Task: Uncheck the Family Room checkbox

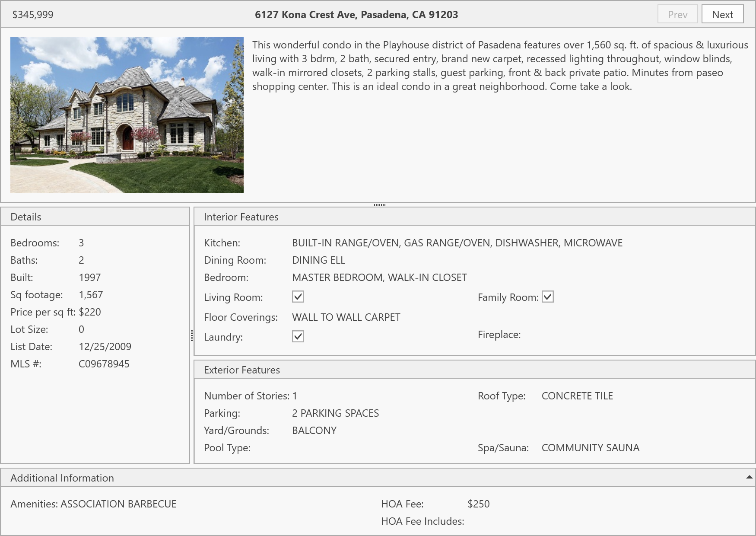Action: (x=547, y=297)
